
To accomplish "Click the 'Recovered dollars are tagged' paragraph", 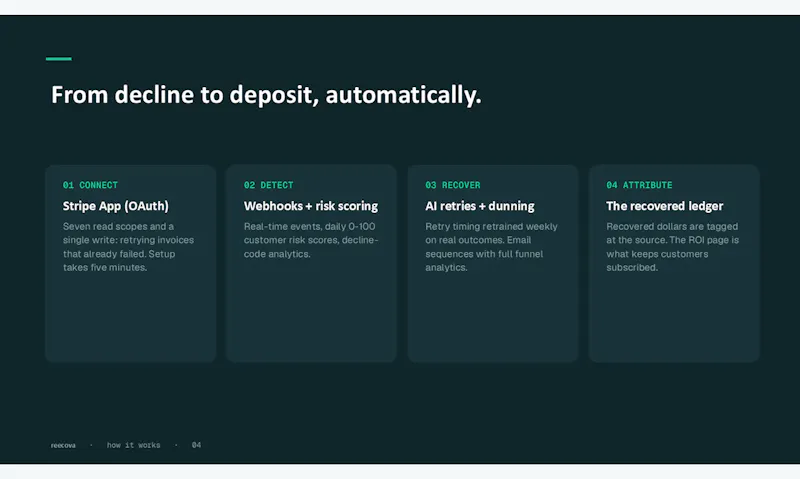I will point(672,247).
